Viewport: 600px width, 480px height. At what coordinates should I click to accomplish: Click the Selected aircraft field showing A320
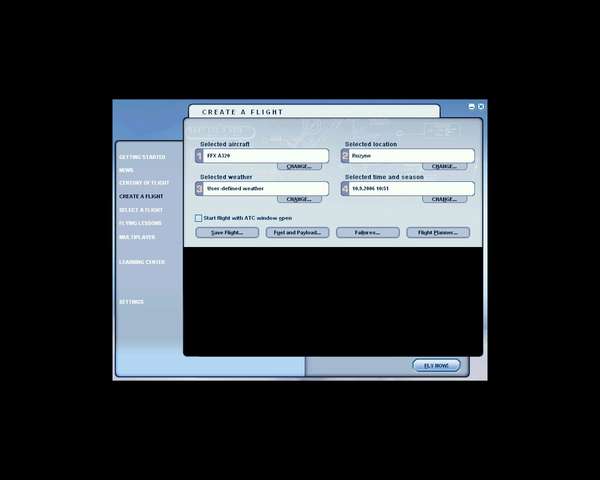[266, 156]
